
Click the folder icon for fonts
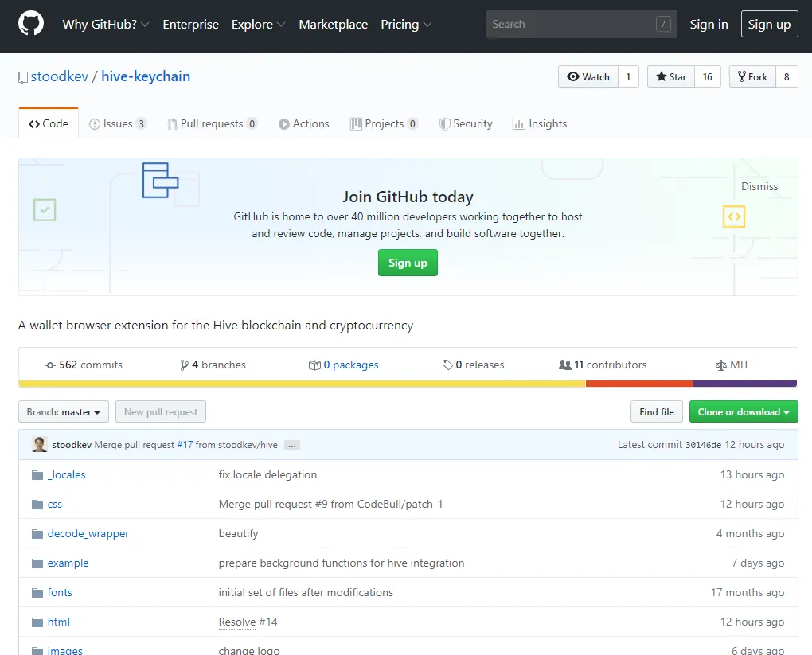point(37,593)
